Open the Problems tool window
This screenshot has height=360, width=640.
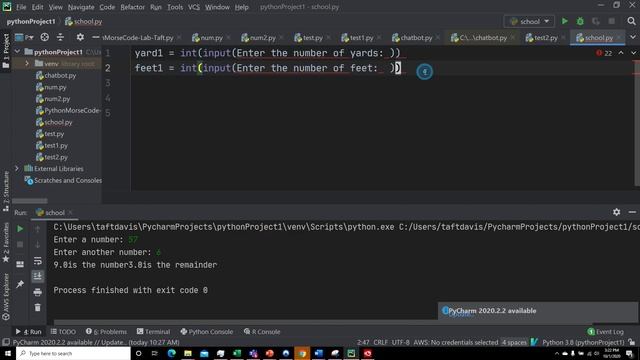click(107, 331)
